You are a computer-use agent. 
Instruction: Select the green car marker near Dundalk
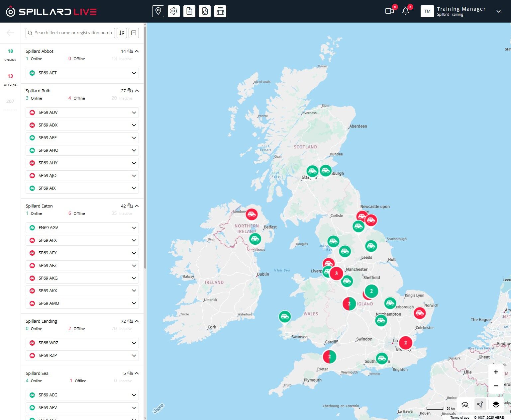pyautogui.click(x=255, y=239)
